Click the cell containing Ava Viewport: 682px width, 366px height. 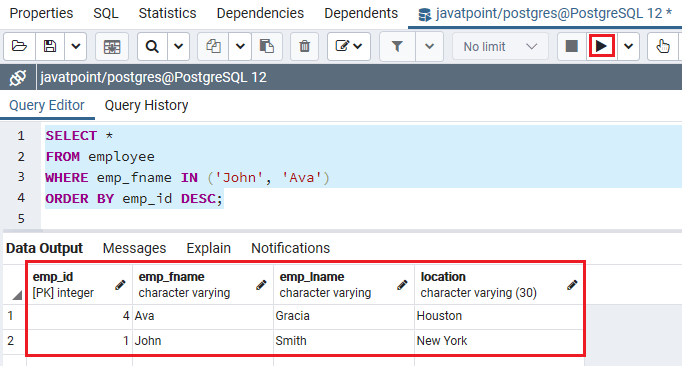[203, 316]
